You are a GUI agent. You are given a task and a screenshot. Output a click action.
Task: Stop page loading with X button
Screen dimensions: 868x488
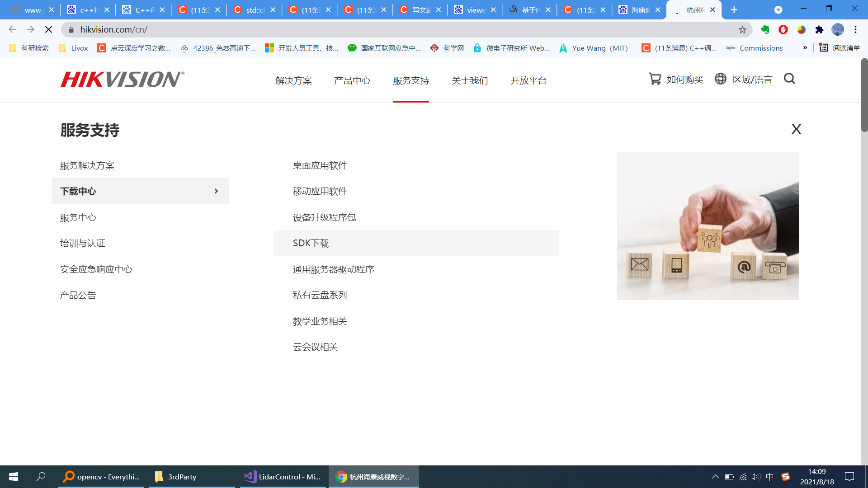click(49, 30)
